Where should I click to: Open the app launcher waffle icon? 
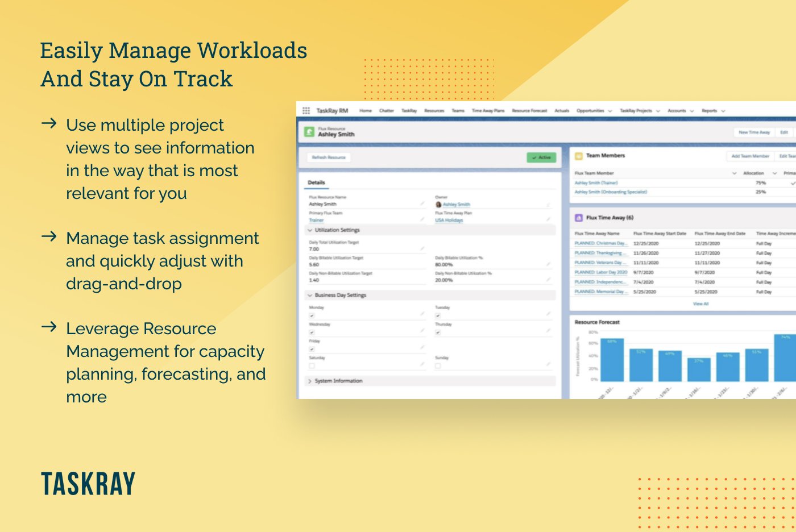(306, 110)
